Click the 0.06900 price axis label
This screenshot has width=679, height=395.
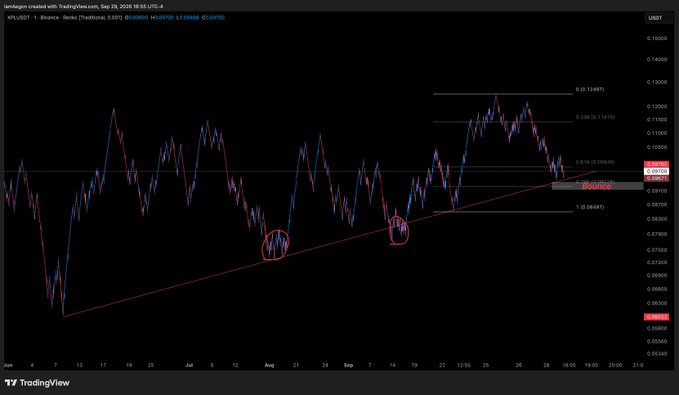[657, 275]
